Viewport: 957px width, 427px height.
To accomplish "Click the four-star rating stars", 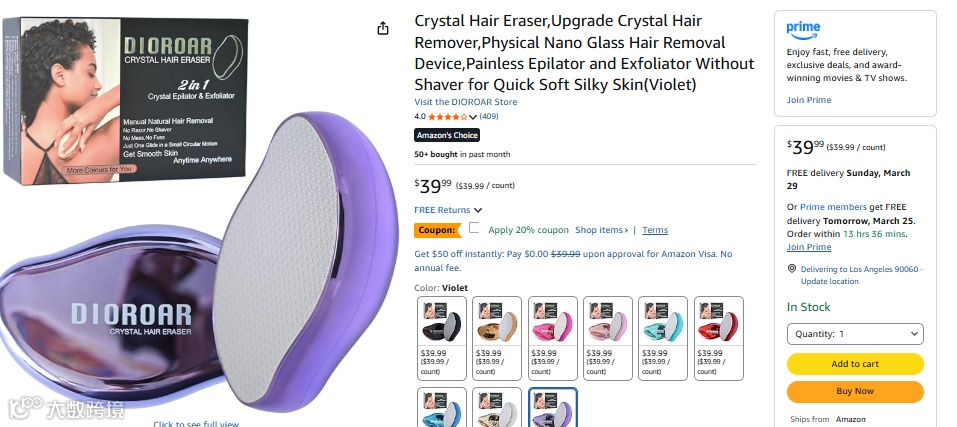I will 448,117.
